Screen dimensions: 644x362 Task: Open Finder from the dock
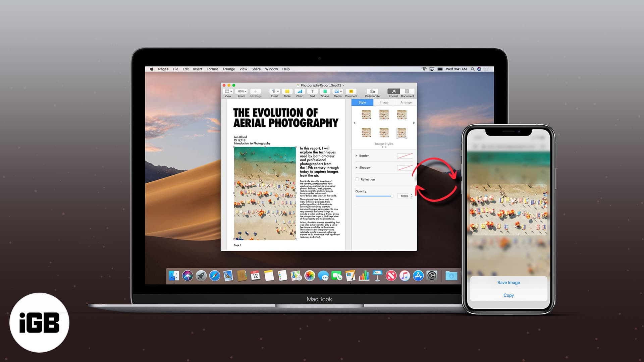click(174, 276)
